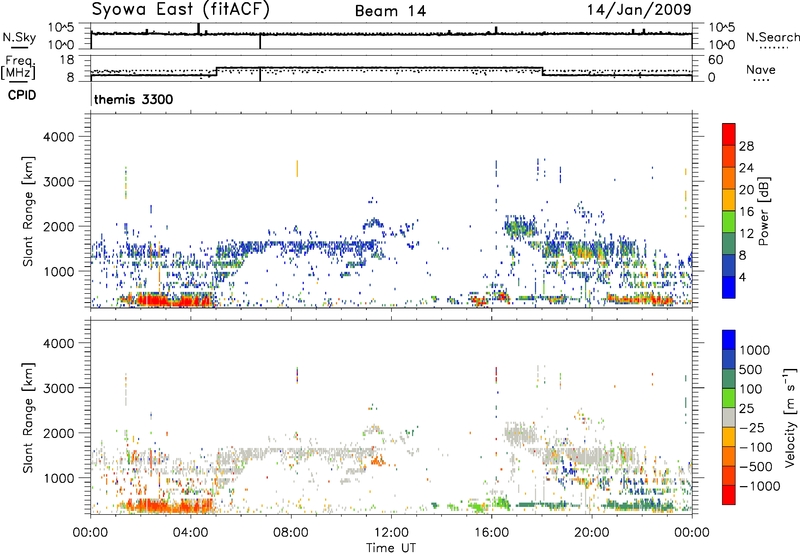The image size is (800, 554).
Task: Select the '12:00' time tick label
Action: [391, 533]
